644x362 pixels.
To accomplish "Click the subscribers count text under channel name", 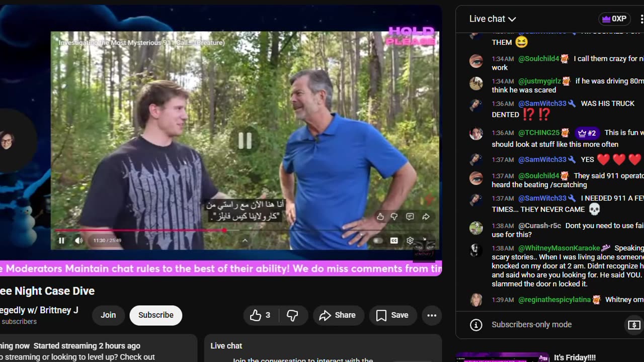I will pos(19,322).
